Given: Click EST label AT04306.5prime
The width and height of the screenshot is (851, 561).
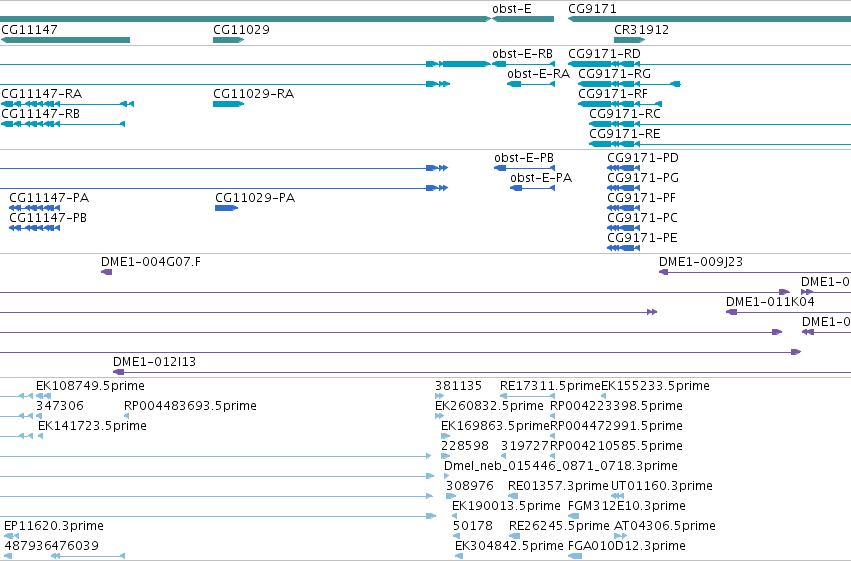Looking at the screenshot, I should [665, 527].
